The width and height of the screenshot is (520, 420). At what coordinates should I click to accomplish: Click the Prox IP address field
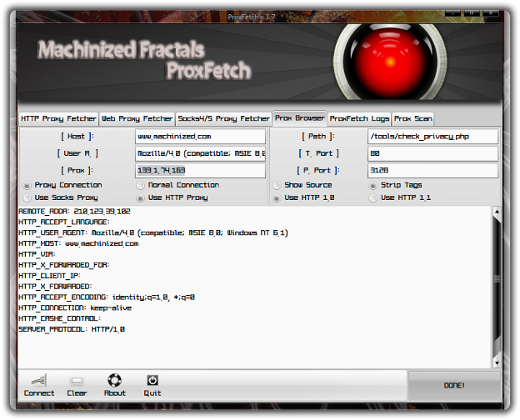coord(200,170)
